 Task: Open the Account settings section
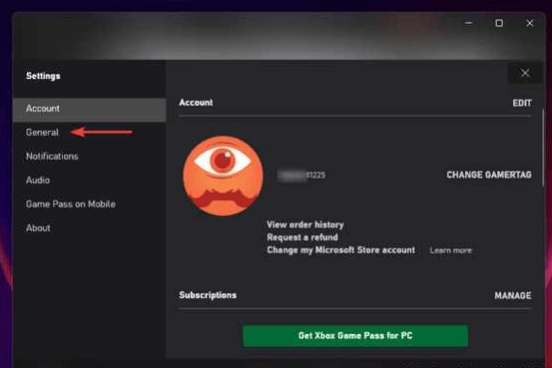pyautogui.click(x=89, y=110)
